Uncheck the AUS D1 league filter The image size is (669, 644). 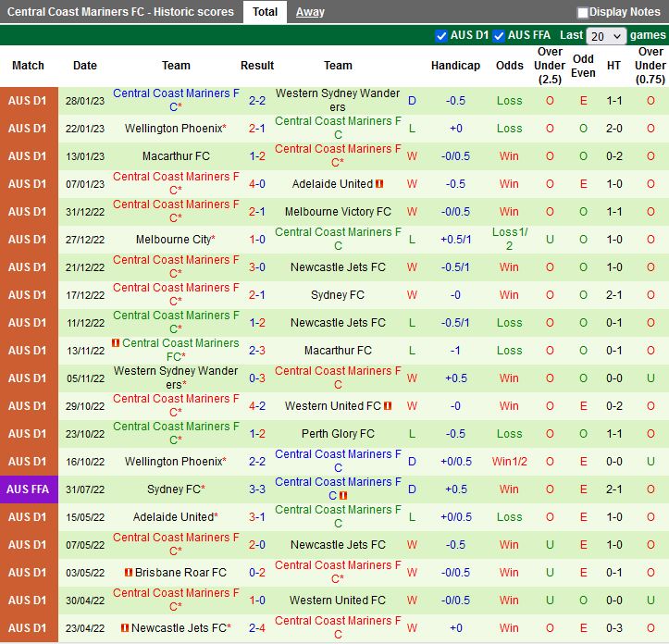(441, 35)
